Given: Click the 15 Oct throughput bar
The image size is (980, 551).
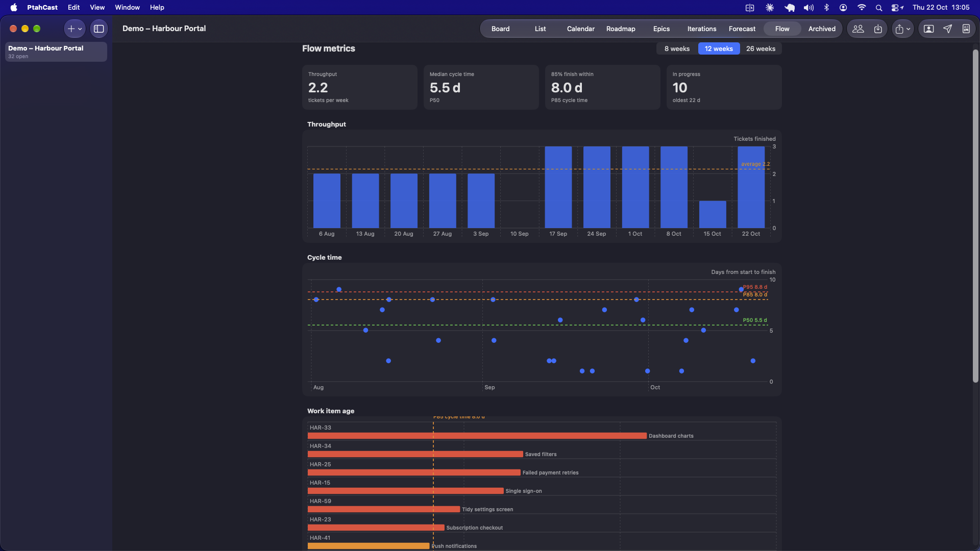Looking at the screenshot, I should 713,214.
